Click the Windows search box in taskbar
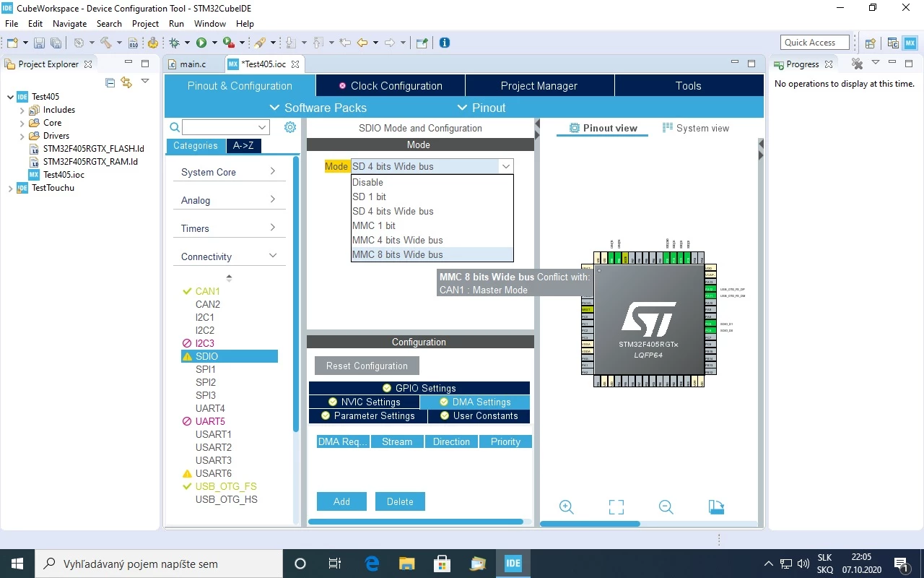The height and width of the screenshot is (578, 924). pyautogui.click(x=158, y=564)
